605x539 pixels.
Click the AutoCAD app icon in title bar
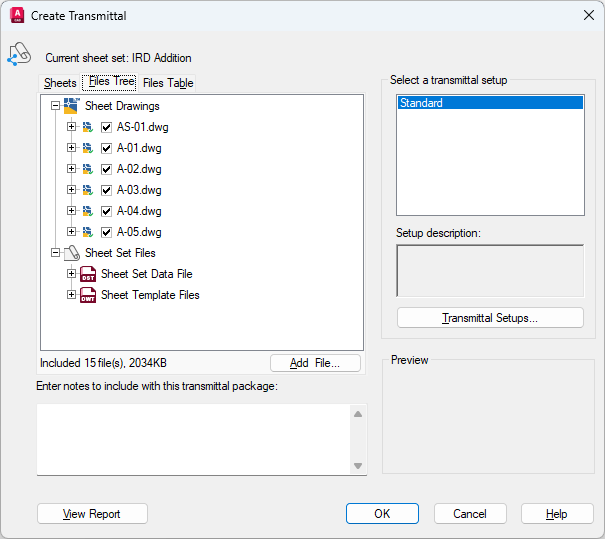(x=16, y=16)
